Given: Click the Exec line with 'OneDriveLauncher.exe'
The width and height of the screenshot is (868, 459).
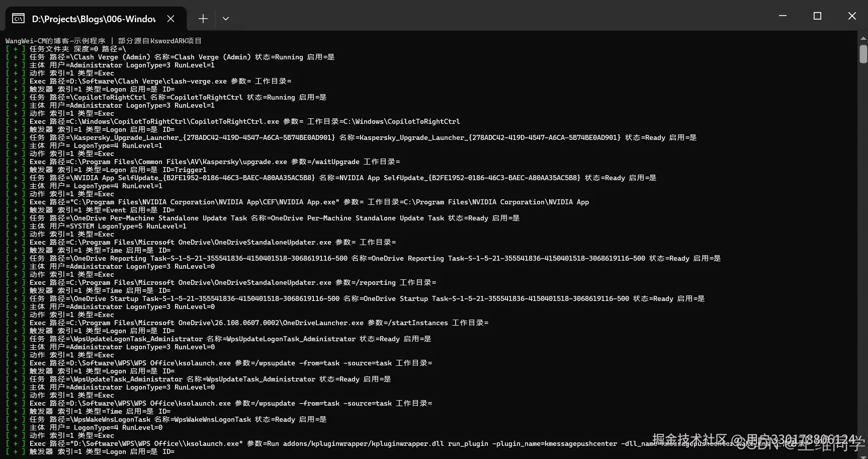Looking at the screenshot, I should pos(247,323).
